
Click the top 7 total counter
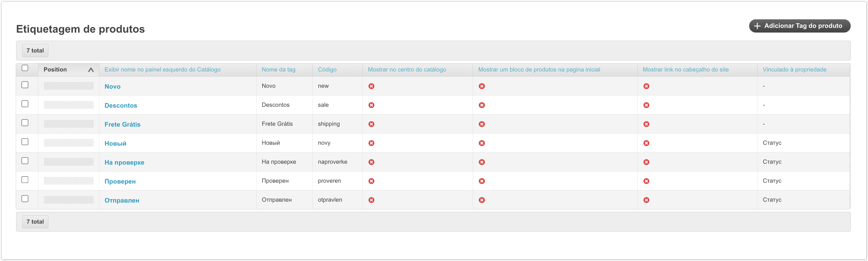35,51
